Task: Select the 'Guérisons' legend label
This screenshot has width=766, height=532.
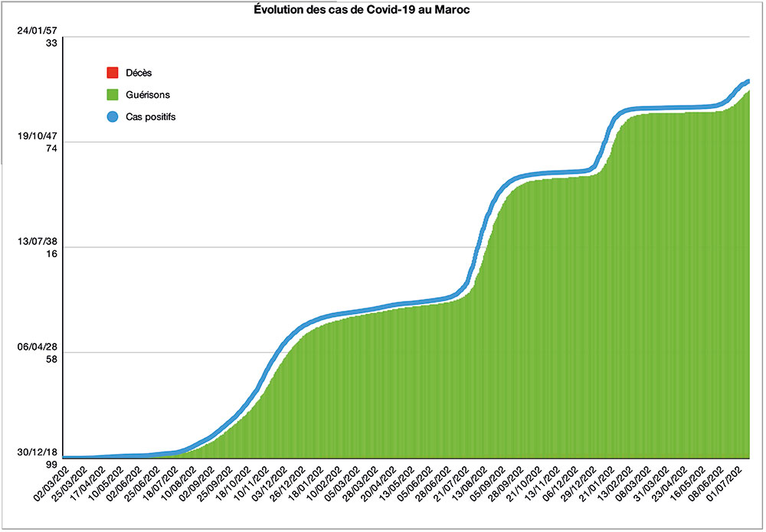Action: (147, 95)
